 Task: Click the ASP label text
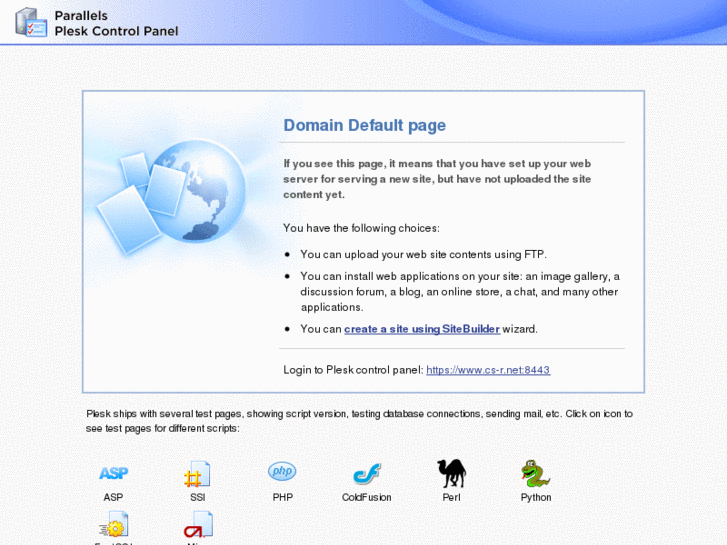pos(113,497)
